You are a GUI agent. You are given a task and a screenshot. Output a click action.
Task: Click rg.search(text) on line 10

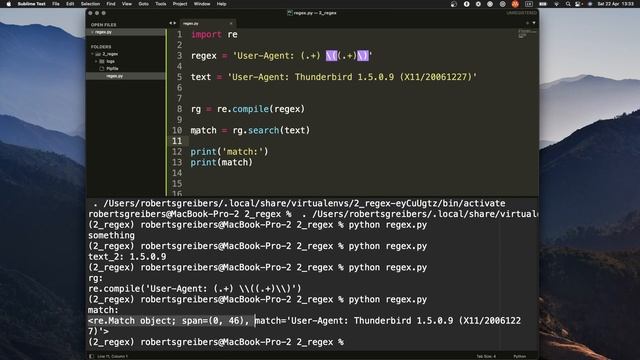pos(271,131)
